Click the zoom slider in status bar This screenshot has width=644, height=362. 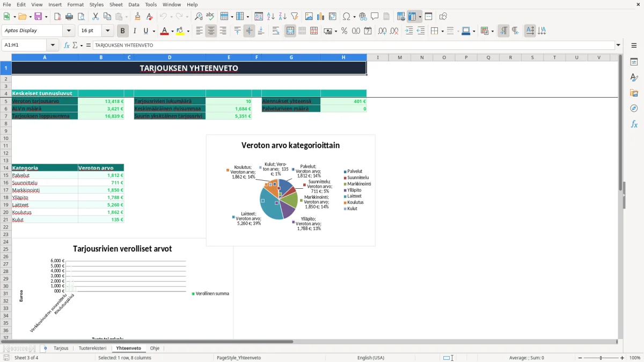601,358
